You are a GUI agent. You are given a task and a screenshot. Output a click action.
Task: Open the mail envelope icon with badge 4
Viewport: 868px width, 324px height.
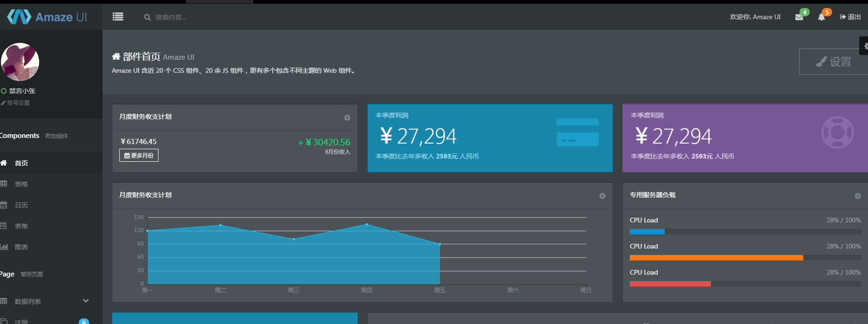799,17
